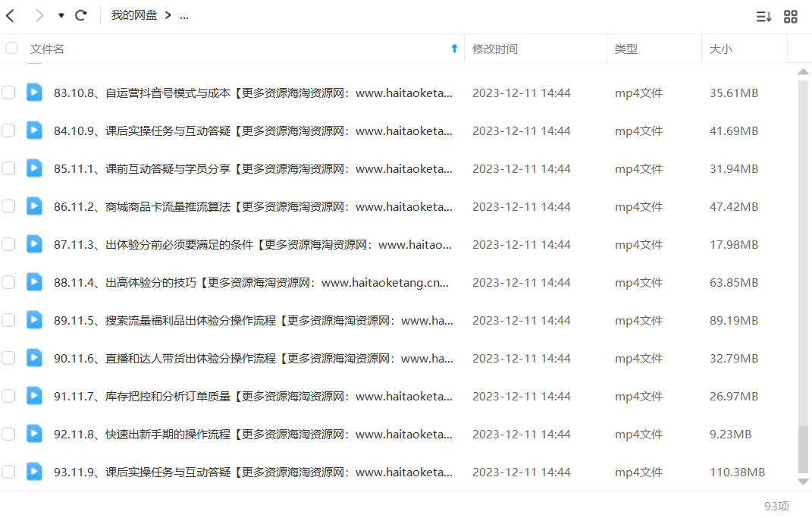The image size is (812, 518).
Task: Click the video icon of 90.11.6 file
Action: pyautogui.click(x=34, y=357)
